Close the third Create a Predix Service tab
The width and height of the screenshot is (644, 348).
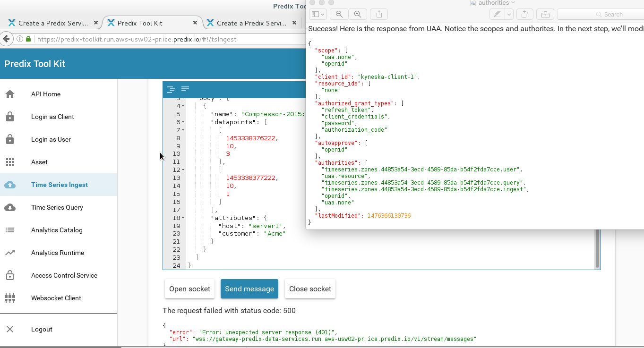(295, 23)
